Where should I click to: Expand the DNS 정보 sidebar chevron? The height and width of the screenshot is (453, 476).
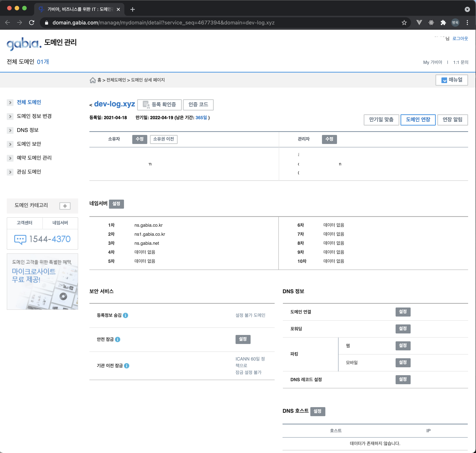coord(10,130)
